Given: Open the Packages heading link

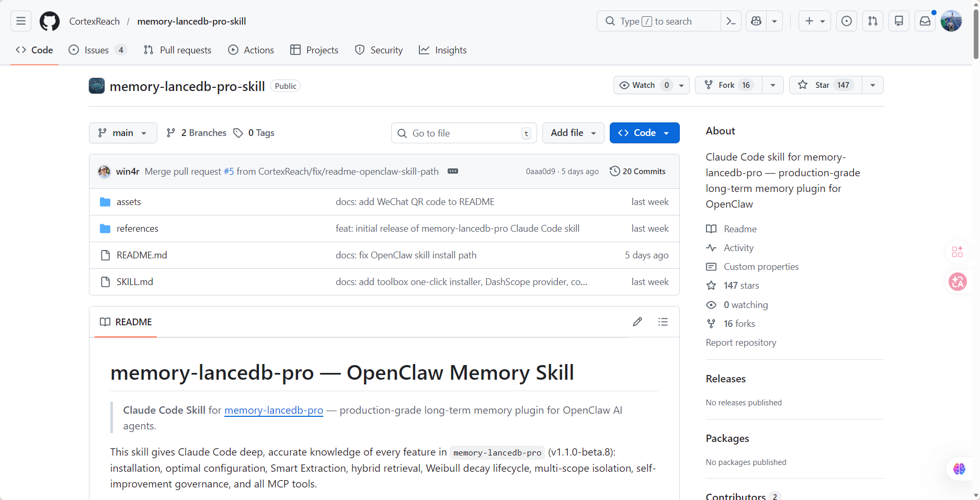Looking at the screenshot, I should pyautogui.click(x=727, y=438).
